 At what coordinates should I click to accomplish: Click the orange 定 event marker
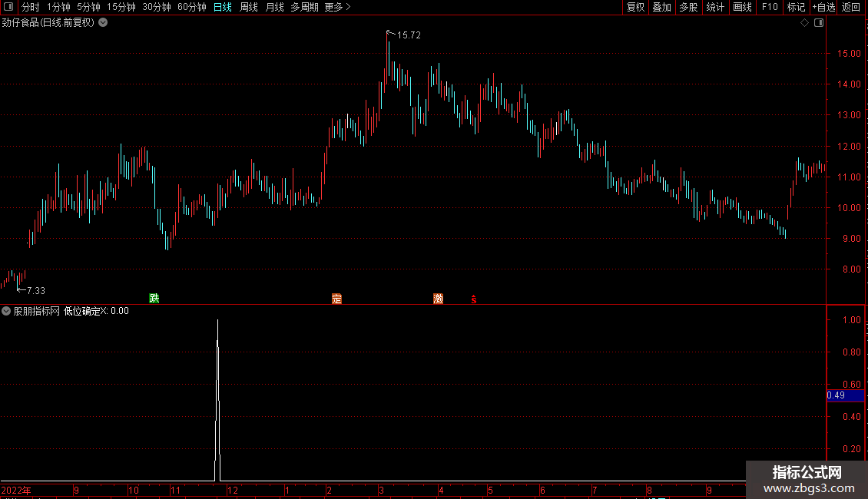[336, 299]
